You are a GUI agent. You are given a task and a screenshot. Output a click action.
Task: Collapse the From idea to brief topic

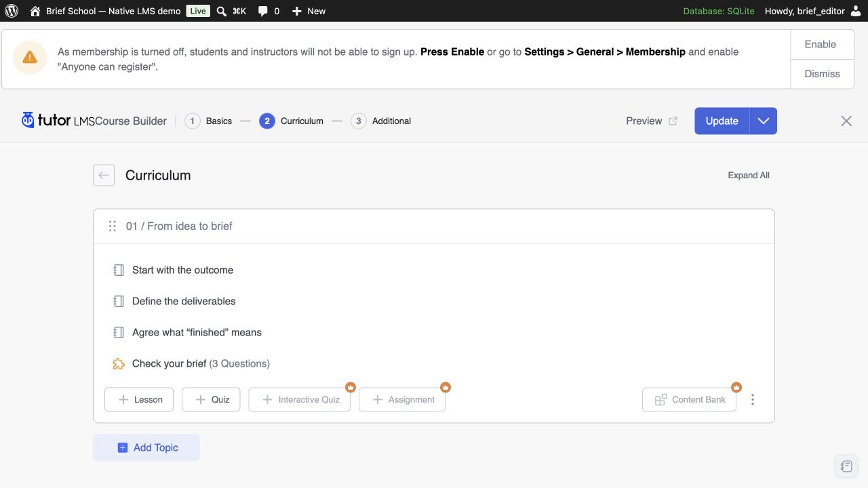pos(434,226)
